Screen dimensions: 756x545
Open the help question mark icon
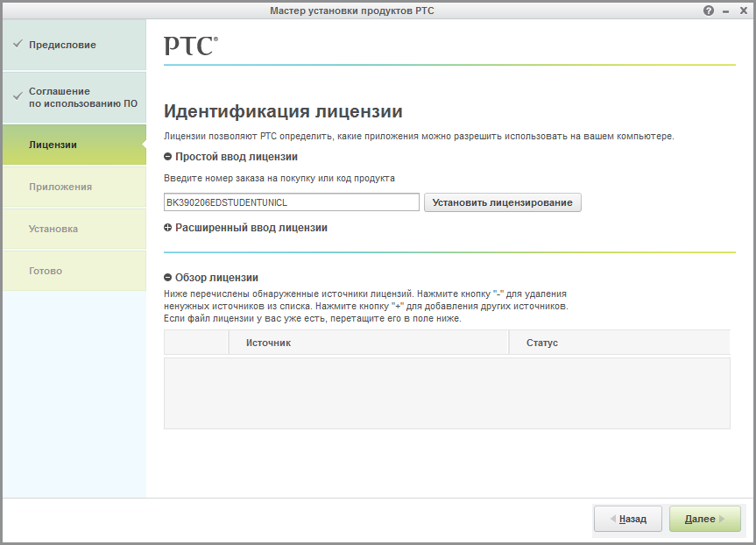tap(709, 11)
